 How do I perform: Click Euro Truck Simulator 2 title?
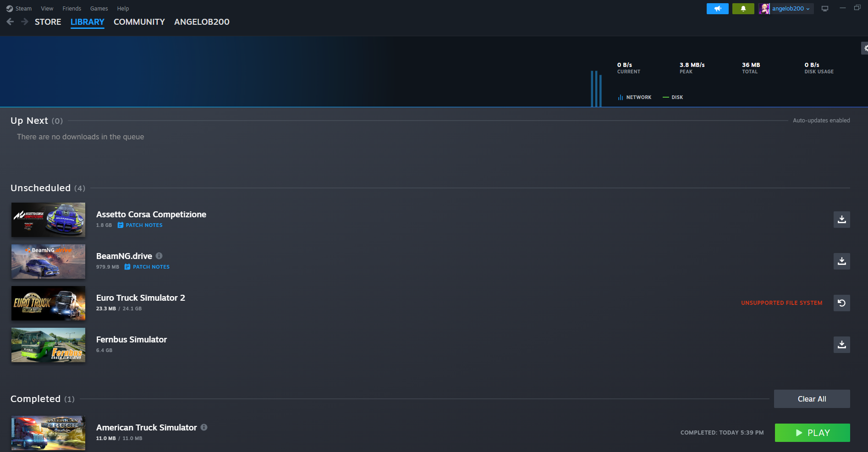tap(141, 298)
